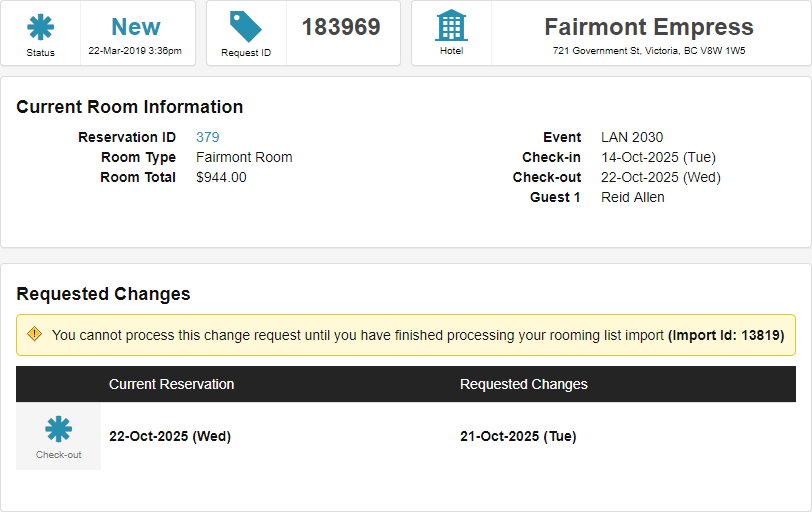Image resolution: width=812 pixels, height=512 pixels.
Task: Click guest name Reid Allen
Action: [633, 197]
